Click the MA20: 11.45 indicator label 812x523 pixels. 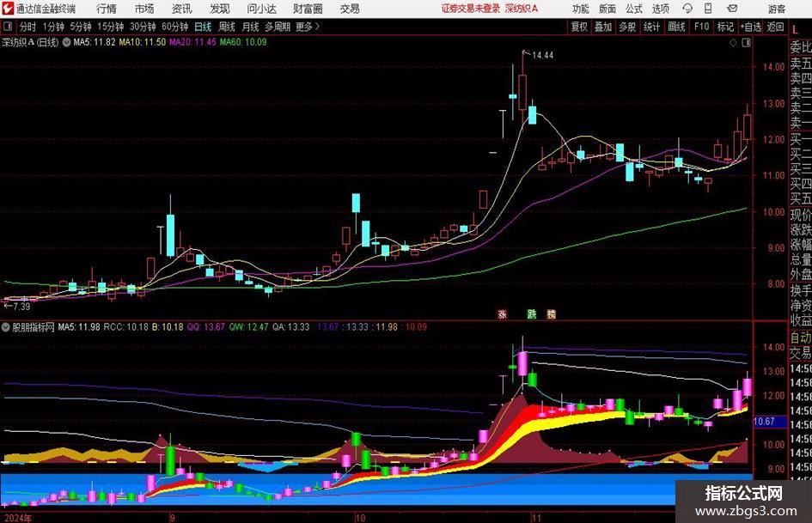tap(192, 42)
